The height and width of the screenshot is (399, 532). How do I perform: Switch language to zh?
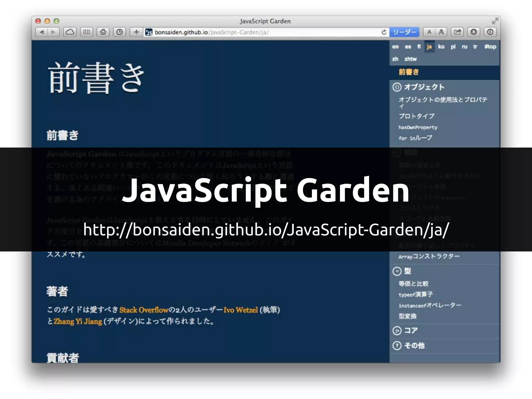coord(395,59)
